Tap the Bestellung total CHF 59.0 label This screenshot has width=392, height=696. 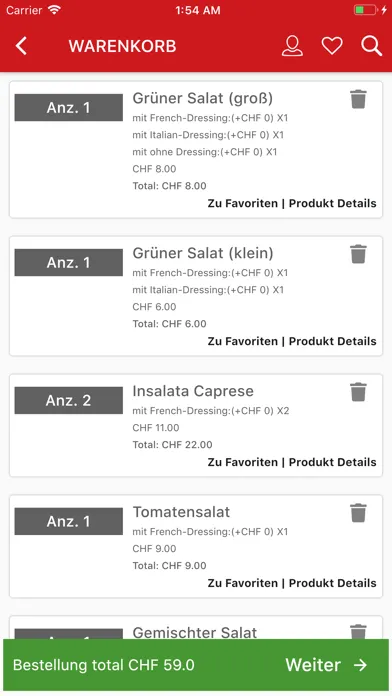[103, 665]
